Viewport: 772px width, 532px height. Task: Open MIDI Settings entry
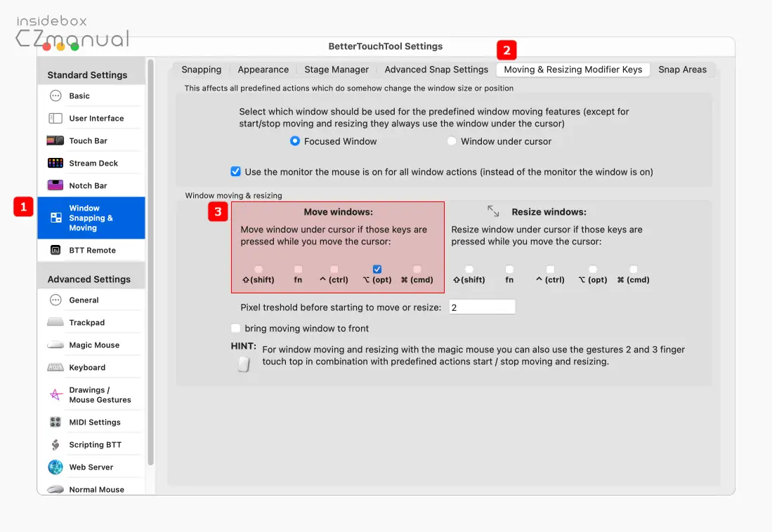pos(91,422)
